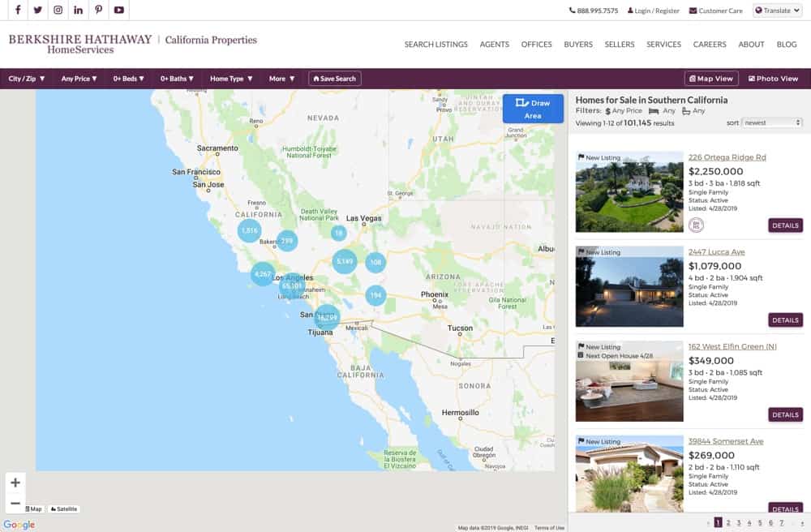Open 39844 Somerset Ave listing link

tap(726, 441)
